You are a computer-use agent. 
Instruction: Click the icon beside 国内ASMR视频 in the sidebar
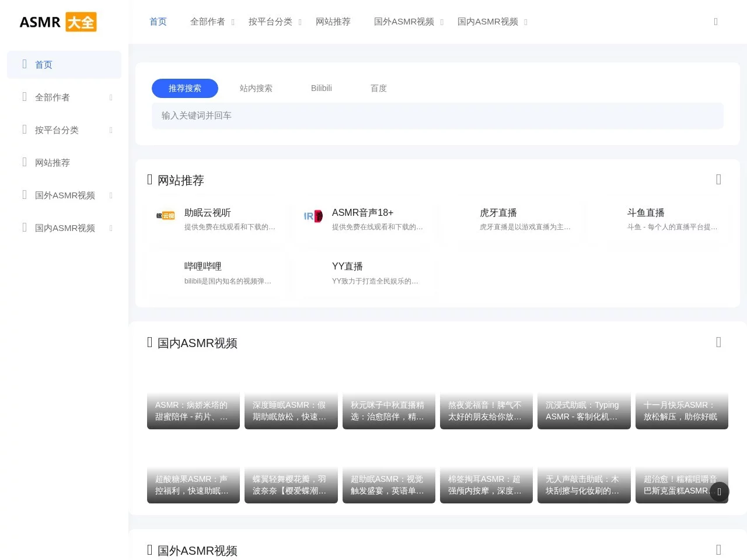[x=25, y=228]
